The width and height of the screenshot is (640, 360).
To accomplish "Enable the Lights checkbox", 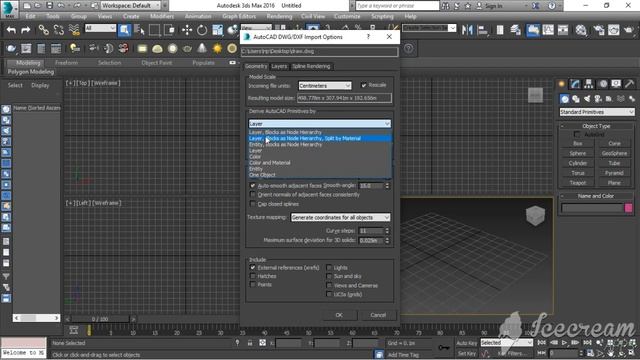I will (x=329, y=267).
